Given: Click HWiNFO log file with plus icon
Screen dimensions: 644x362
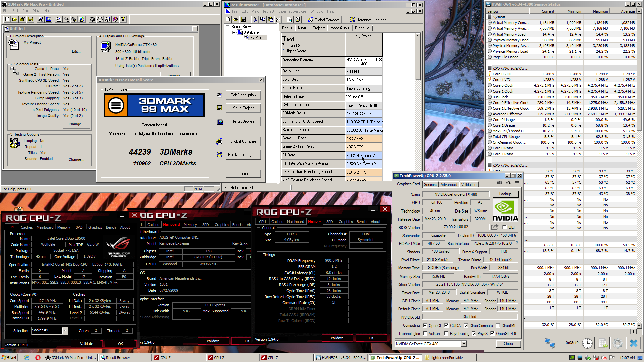Looking at the screenshot, I should click(602, 343).
